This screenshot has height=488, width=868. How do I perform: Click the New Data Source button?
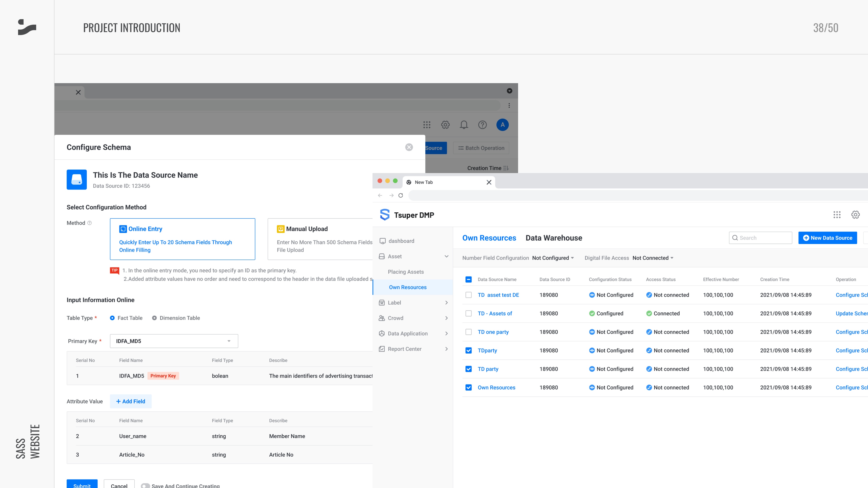[827, 238]
